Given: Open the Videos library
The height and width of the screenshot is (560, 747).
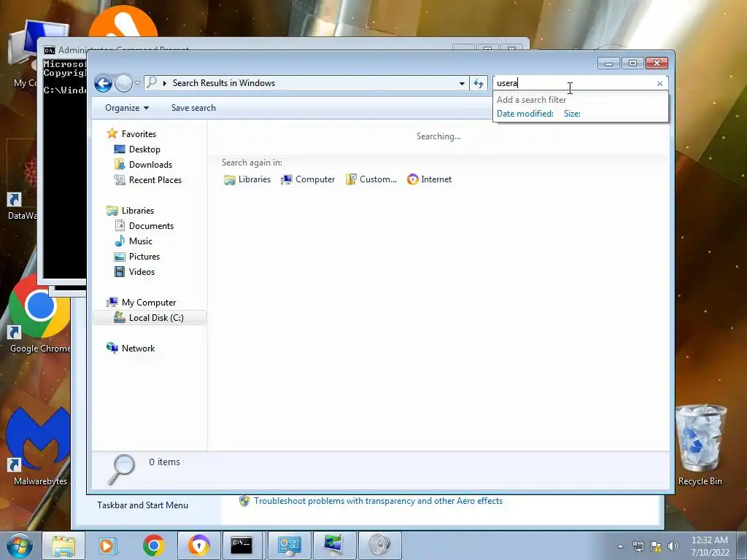Looking at the screenshot, I should tap(142, 272).
